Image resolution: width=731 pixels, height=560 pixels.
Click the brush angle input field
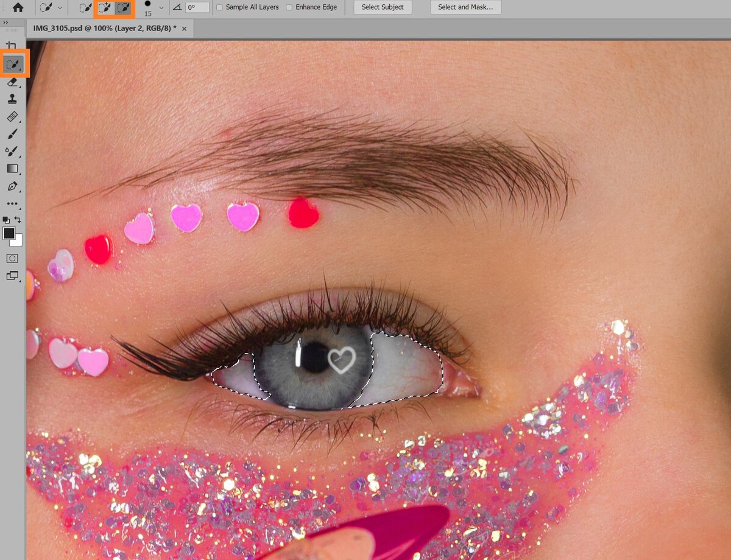(x=197, y=7)
